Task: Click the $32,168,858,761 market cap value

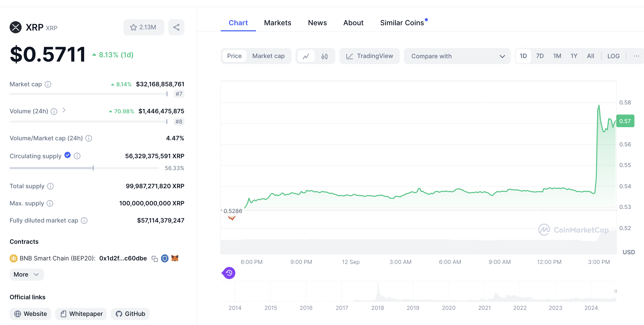Action: (x=160, y=84)
